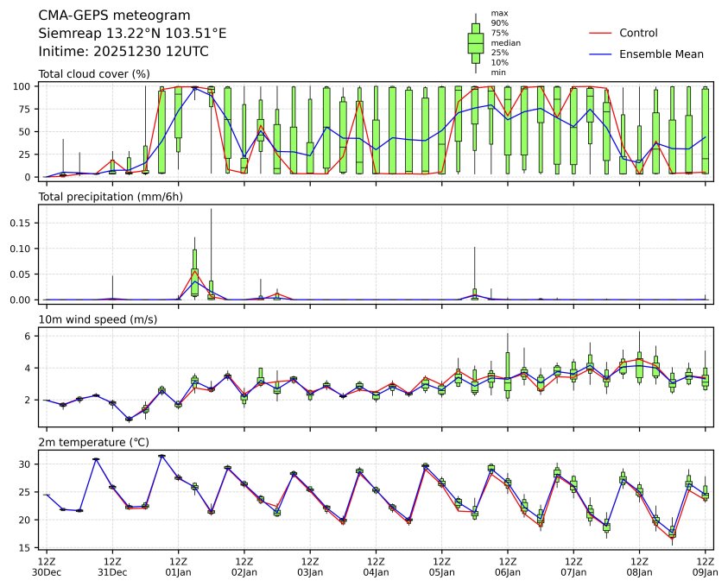Click the green boxplot legend icon

pos(475,42)
